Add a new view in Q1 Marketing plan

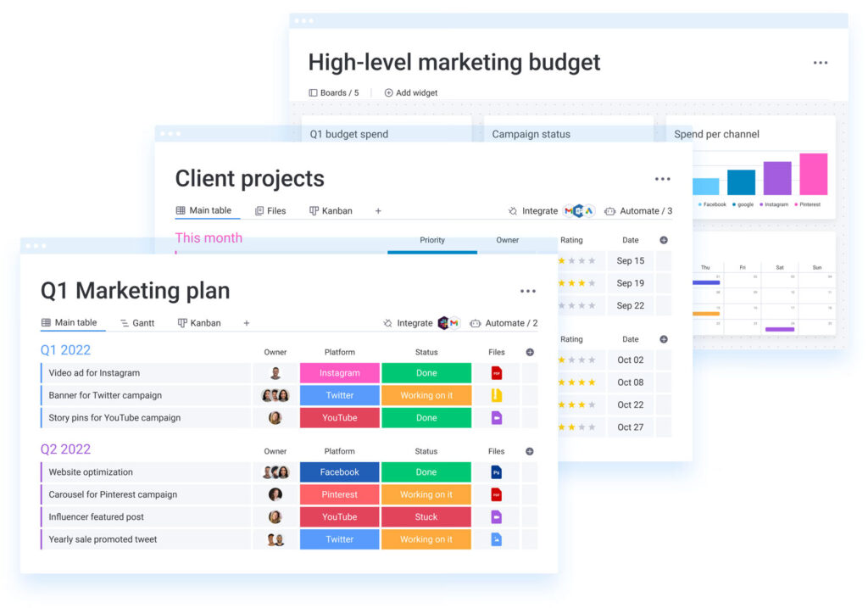pyautogui.click(x=247, y=323)
